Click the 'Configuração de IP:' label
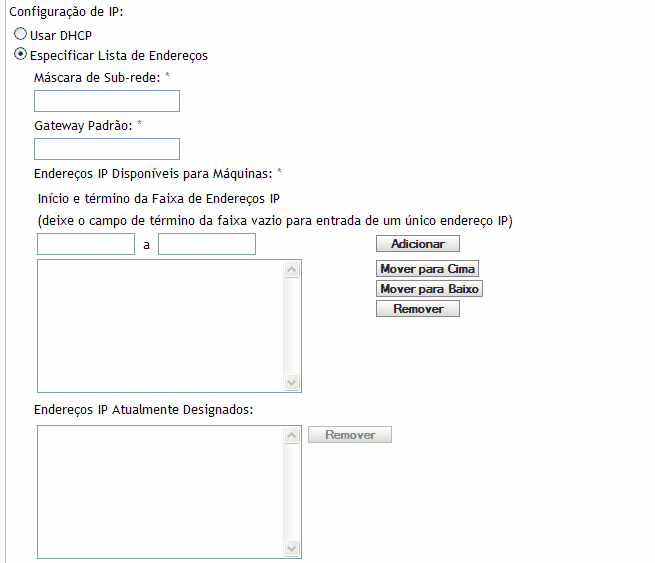 tap(66, 12)
